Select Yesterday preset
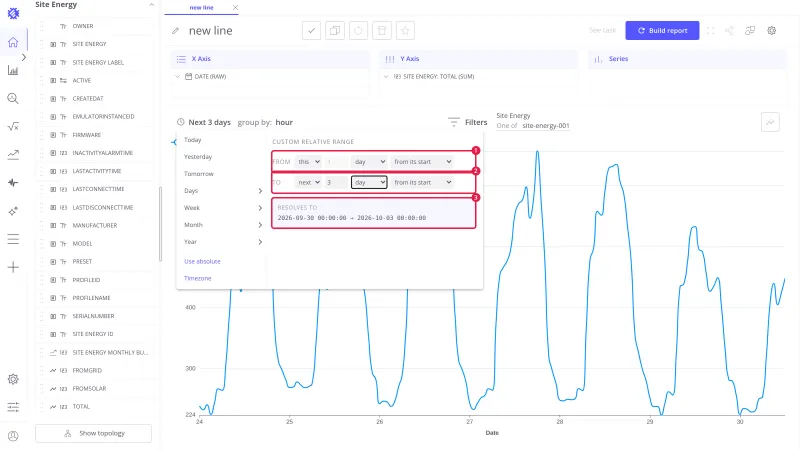 [x=198, y=157]
